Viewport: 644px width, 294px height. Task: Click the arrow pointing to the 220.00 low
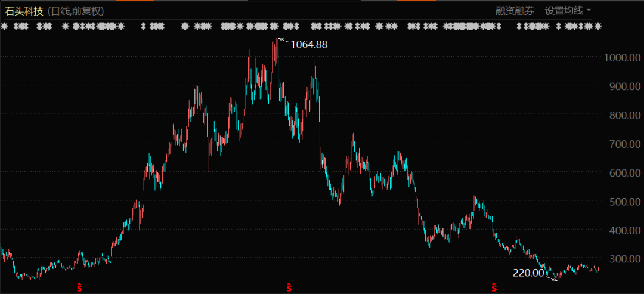[552, 277]
